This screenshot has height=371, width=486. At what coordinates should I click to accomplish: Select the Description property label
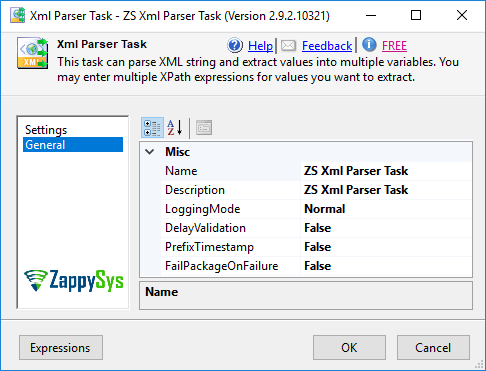pos(195,190)
